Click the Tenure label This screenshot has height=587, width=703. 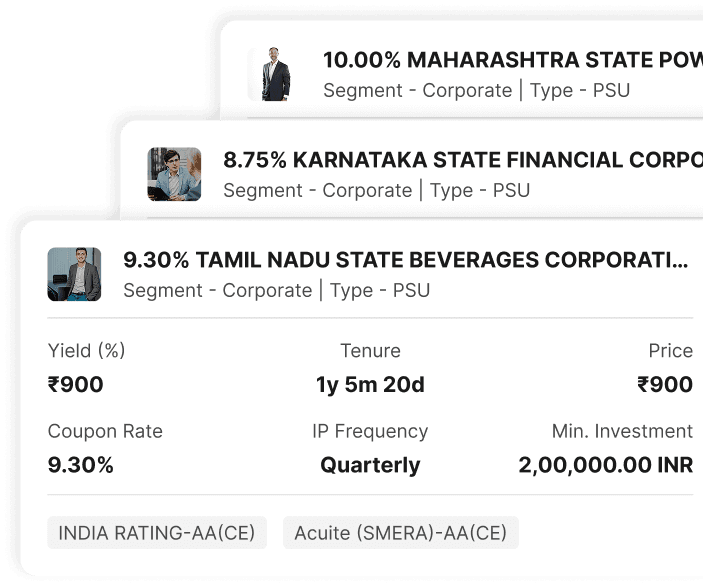[x=370, y=351]
